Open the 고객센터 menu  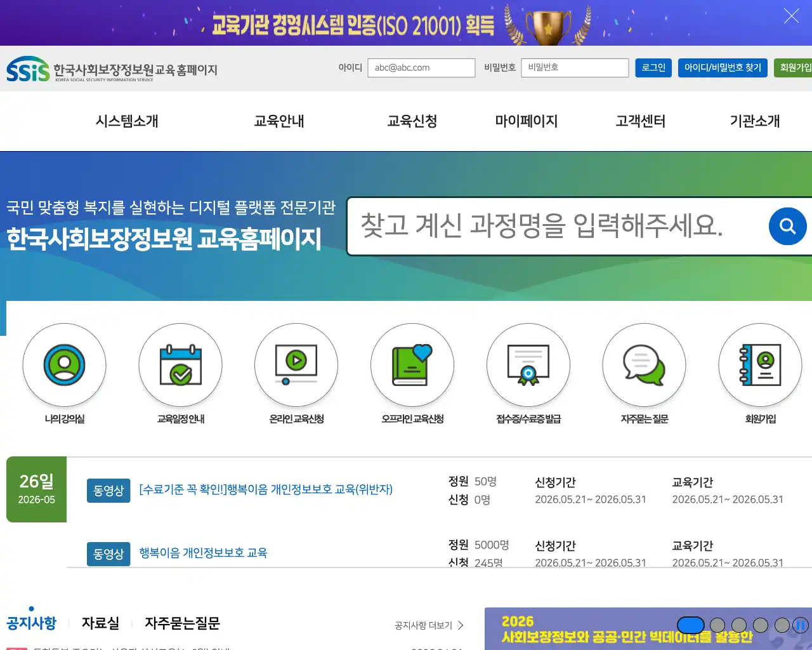point(641,121)
